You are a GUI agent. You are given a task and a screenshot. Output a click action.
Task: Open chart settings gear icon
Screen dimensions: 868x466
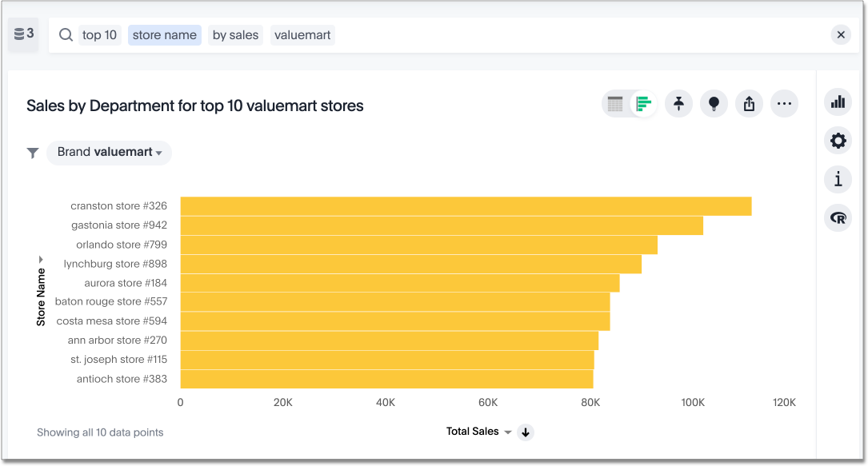click(x=838, y=141)
